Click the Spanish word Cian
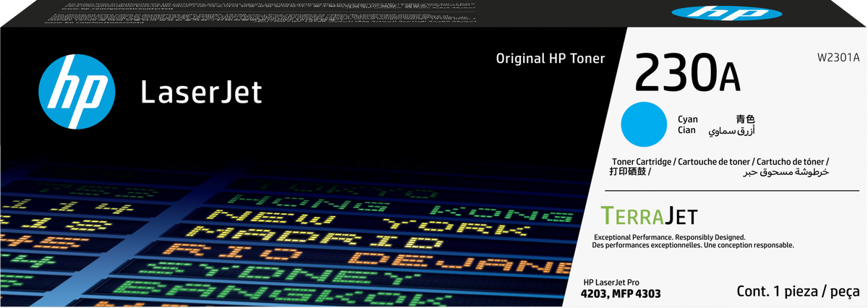868x308 pixels. (686, 130)
